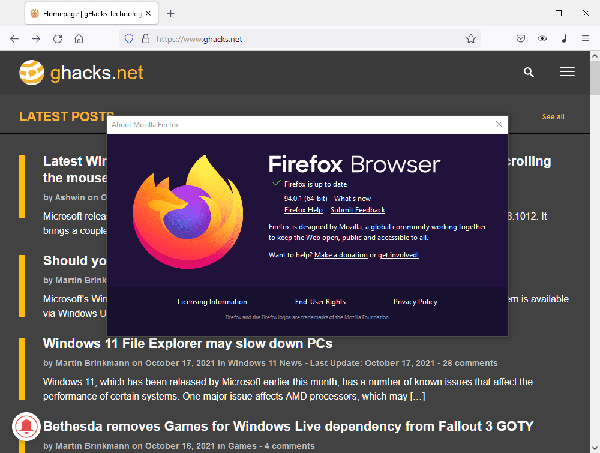600x453 pixels.
Task: Open a new tab with plus button
Action: pos(171,14)
